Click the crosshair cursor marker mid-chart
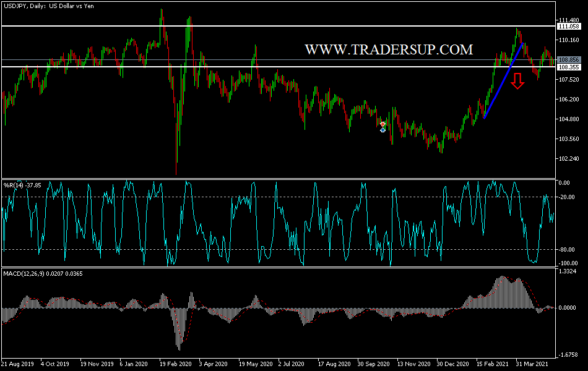This screenshot has height=371, width=588. 383,127
